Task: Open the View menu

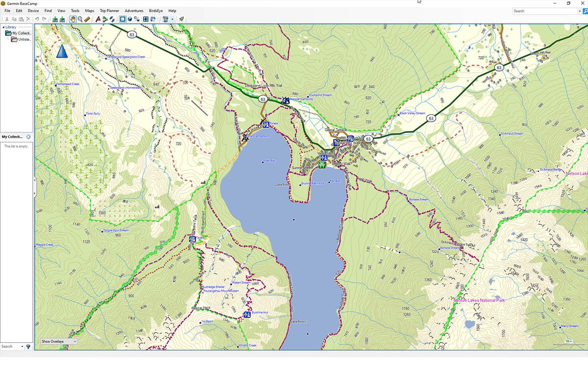Action: coord(61,10)
